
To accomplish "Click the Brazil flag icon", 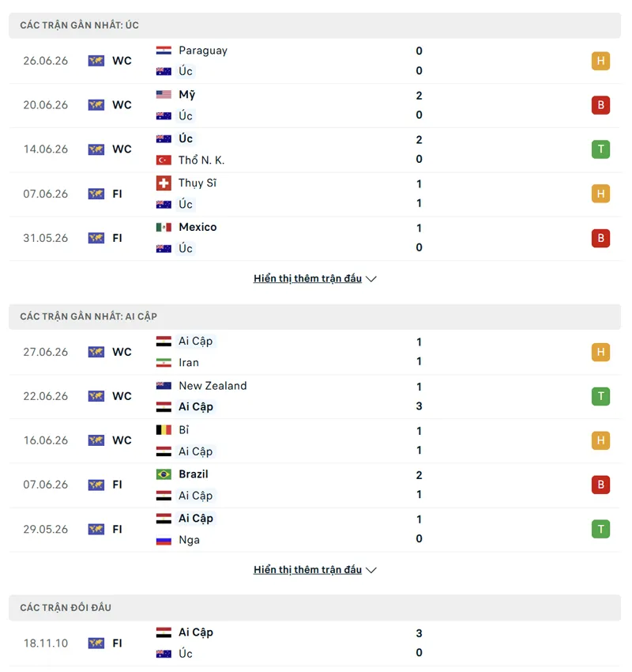I will (164, 474).
